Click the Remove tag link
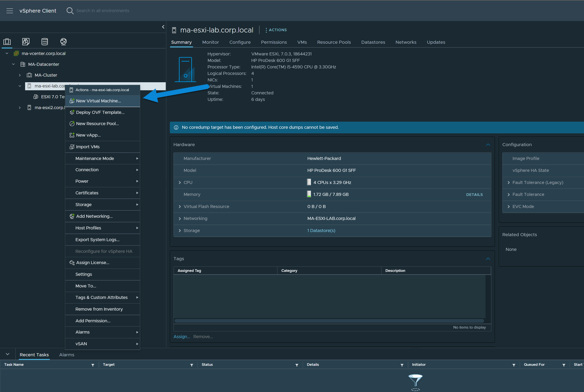 pyautogui.click(x=203, y=337)
